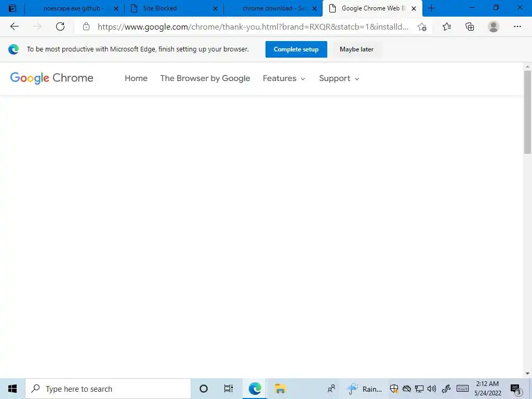Click the address bar URL

pos(253,27)
